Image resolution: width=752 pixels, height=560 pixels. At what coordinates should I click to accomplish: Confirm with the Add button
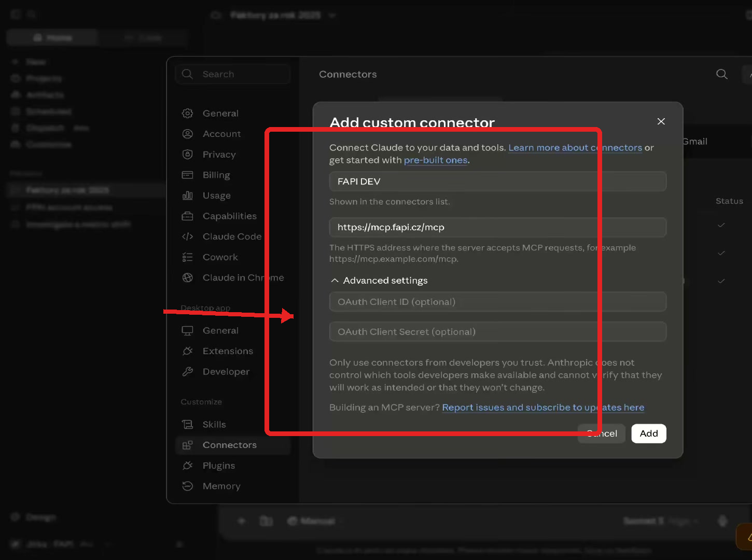pos(649,433)
